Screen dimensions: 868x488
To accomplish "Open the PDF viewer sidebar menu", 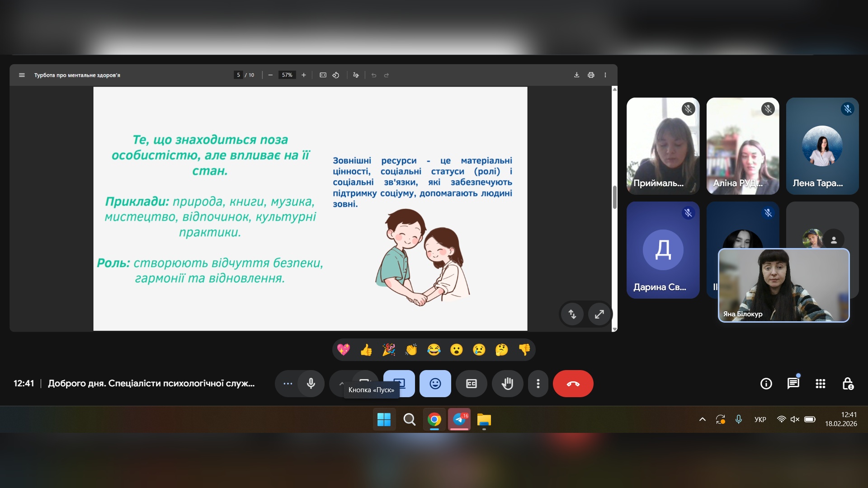I will point(22,75).
